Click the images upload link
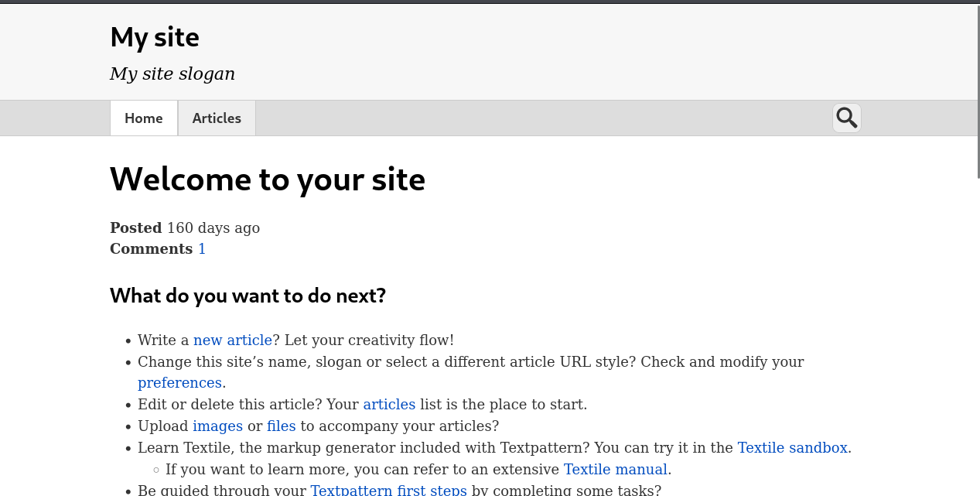 coord(217,426)
